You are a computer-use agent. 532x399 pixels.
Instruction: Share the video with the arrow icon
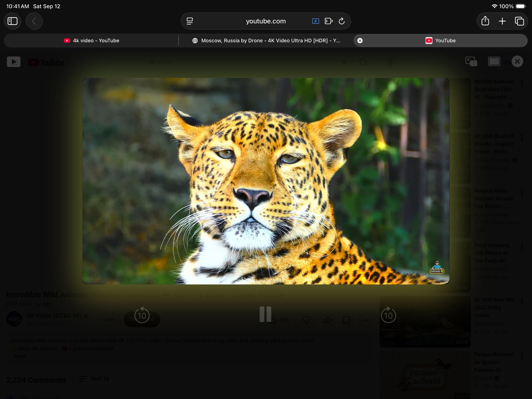[328, 320]
